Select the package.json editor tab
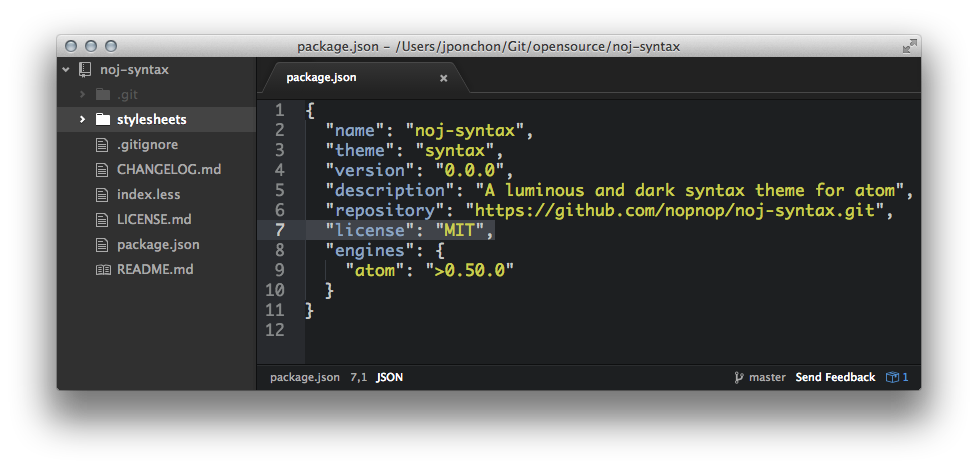 coord(364,78)
